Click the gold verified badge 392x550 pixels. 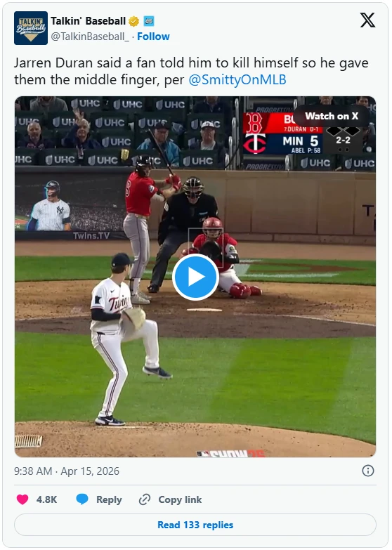(x=133, y=21)
